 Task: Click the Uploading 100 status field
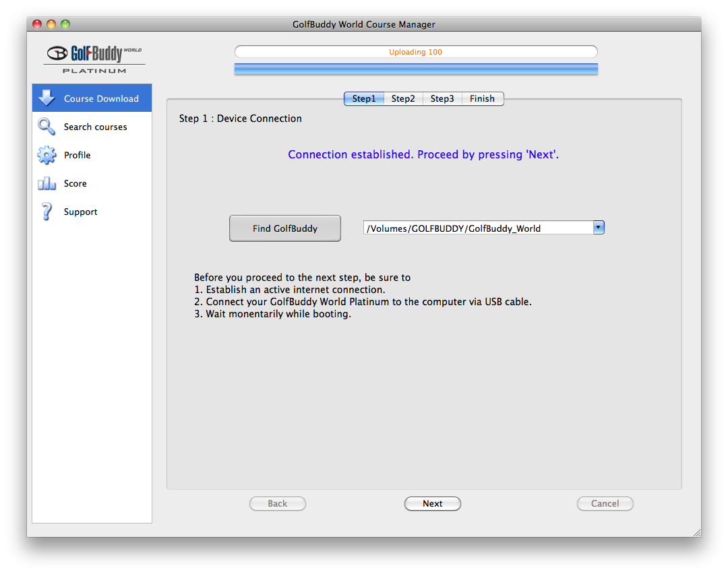click(x=416, y=51)
